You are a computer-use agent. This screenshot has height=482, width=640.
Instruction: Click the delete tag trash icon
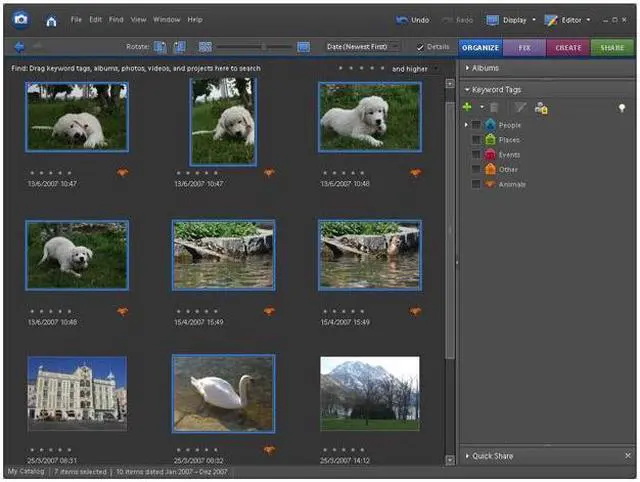coord(494,108)
